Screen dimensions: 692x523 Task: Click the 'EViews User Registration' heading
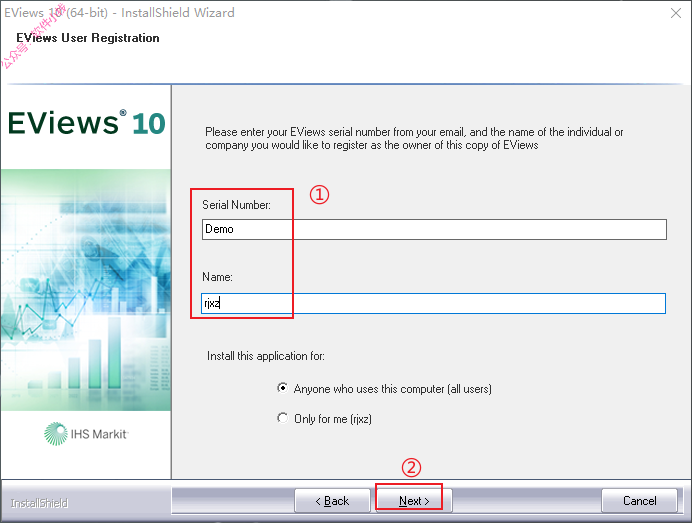[88, 38]
